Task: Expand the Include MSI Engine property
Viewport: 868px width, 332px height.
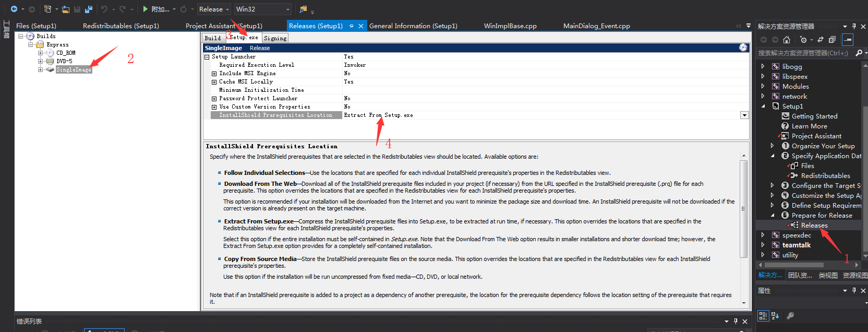Action: [214, 74]
